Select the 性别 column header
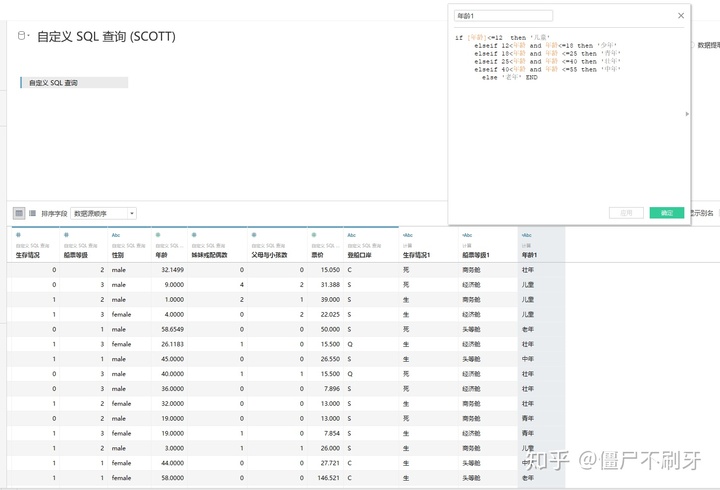This screenshot has height=490, width=720. point(118,255)
